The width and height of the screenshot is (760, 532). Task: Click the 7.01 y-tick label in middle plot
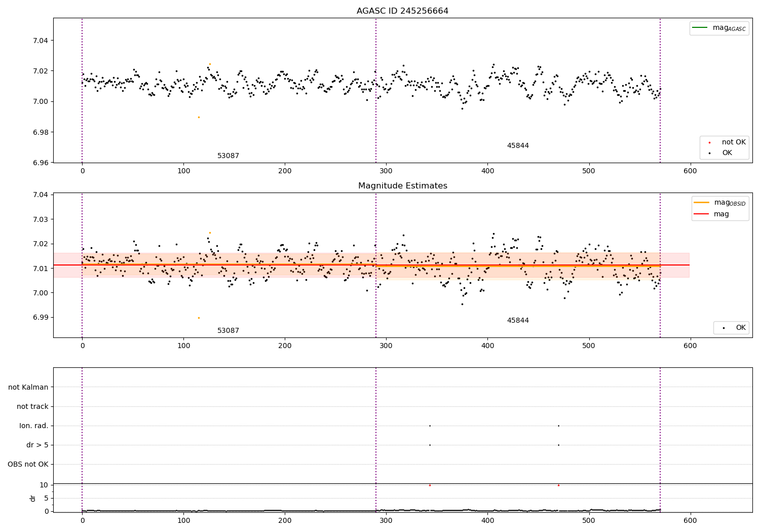point(41,269)
